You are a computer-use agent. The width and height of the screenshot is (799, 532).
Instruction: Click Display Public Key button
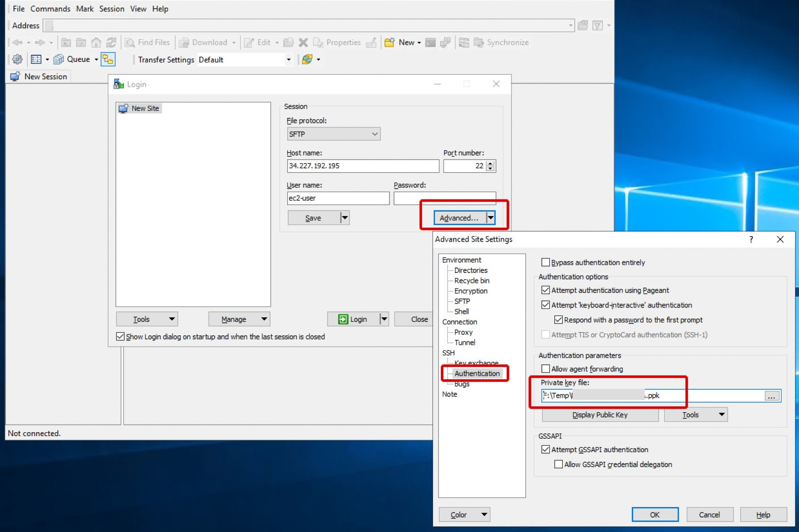click(600, 415)
